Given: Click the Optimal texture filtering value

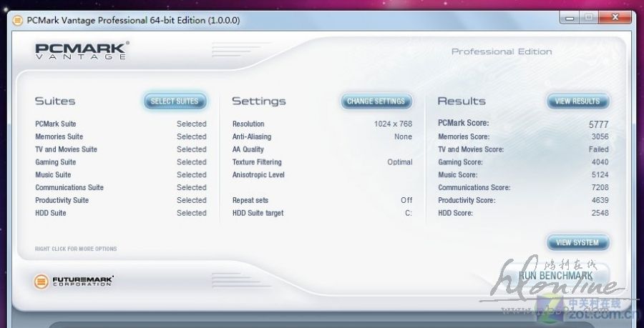Looking at the screenshot, I should pos(400,162).
